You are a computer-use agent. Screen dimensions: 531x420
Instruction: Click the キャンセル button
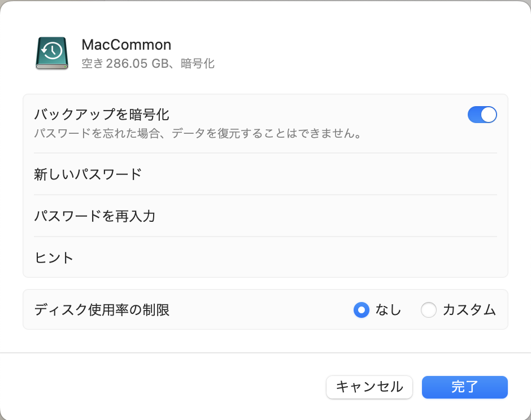(x=369, y=387)
